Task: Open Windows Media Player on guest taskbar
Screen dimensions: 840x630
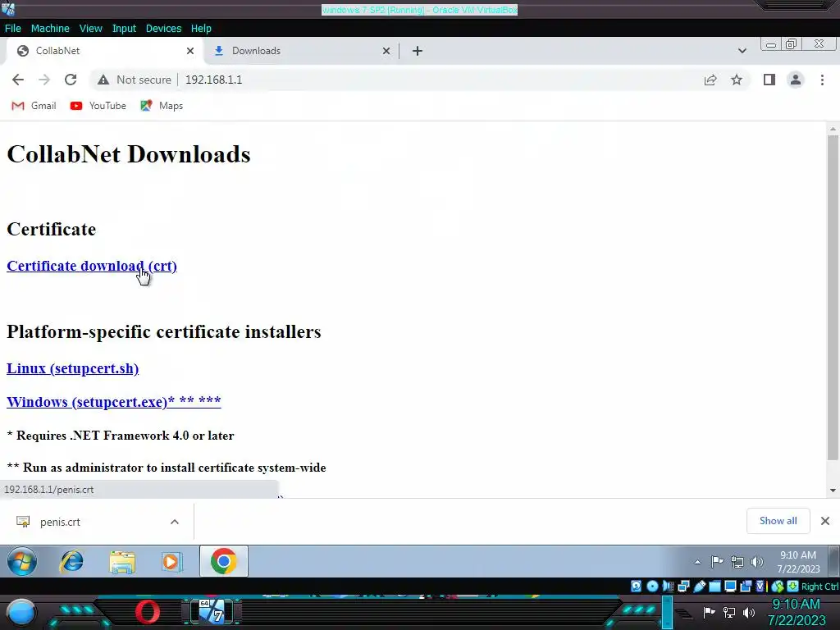Action: (x=171, y=561)
